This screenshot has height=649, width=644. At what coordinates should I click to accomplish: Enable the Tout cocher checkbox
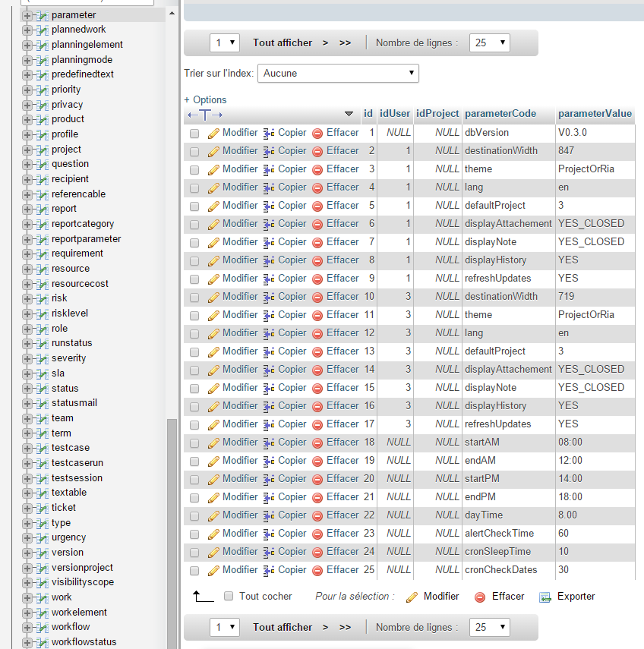pos(229,597)
